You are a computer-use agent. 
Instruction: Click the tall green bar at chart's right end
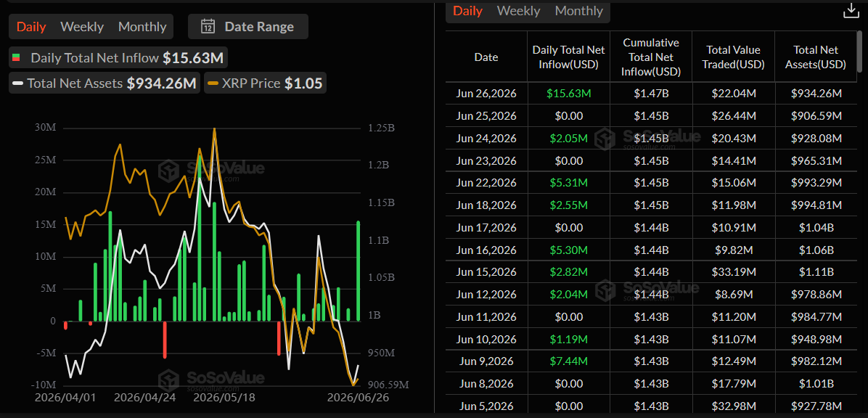359,271
